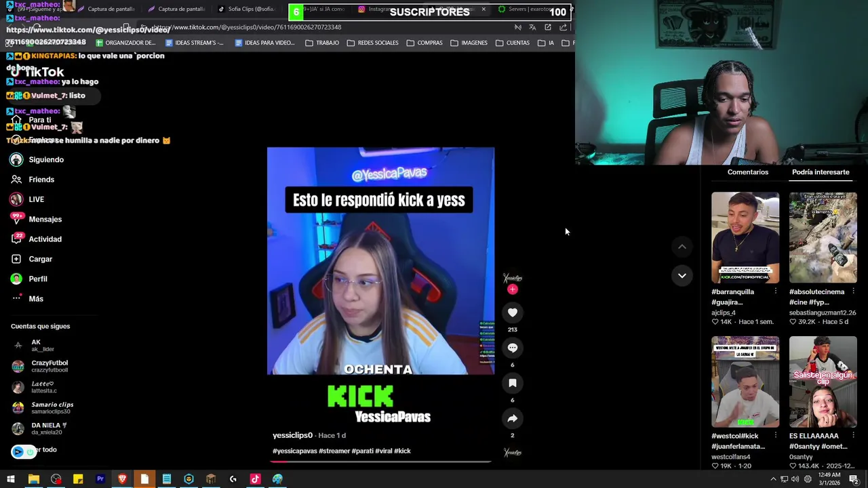This screenshot has width=868, height=488.
Task: Open IDEAS STREAM'S bookmark
Action: 194,43
